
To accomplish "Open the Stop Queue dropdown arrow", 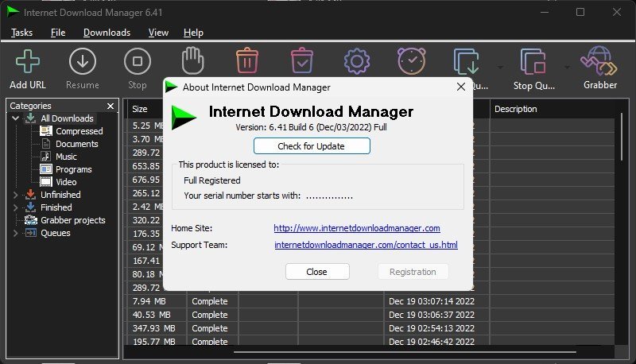I will [565, 66].
